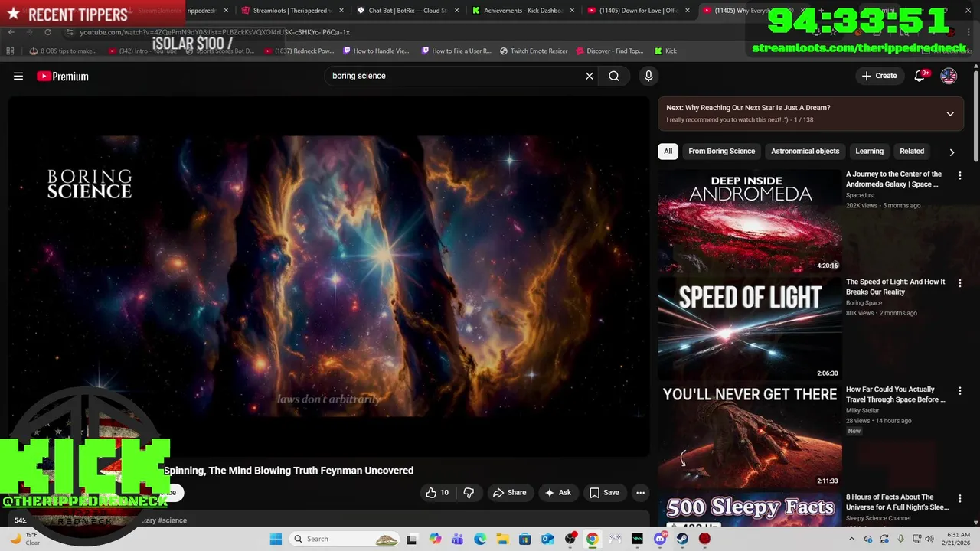
Task: Open Boring Space channel name
Action: 864,303
